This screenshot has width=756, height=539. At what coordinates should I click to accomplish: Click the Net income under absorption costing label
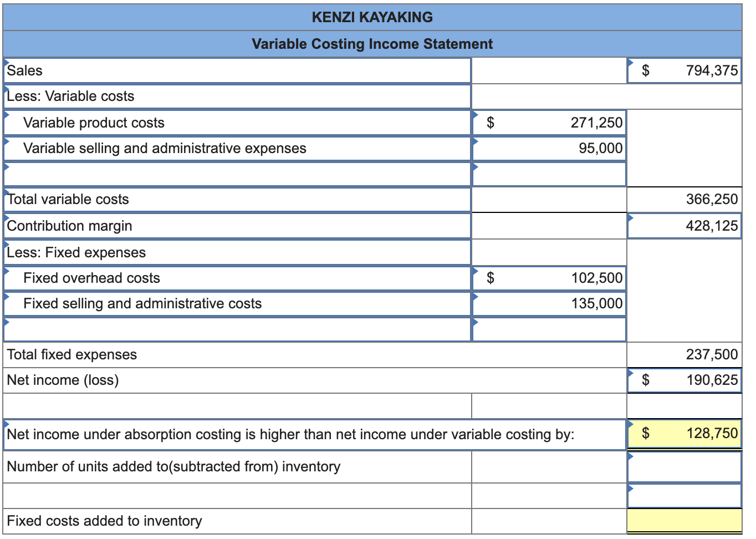click(x=290, y=434)
